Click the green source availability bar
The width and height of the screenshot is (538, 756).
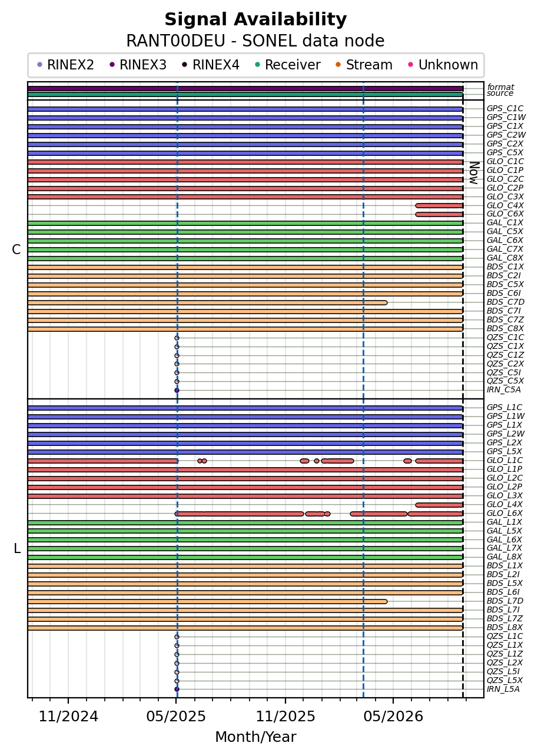tap(245, 94)
